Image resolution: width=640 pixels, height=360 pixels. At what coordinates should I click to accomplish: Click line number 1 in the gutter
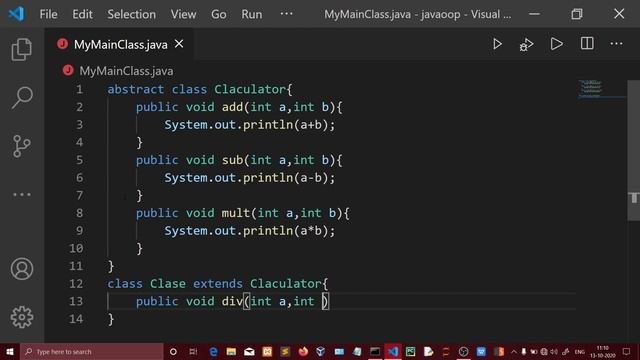point(79,89)
